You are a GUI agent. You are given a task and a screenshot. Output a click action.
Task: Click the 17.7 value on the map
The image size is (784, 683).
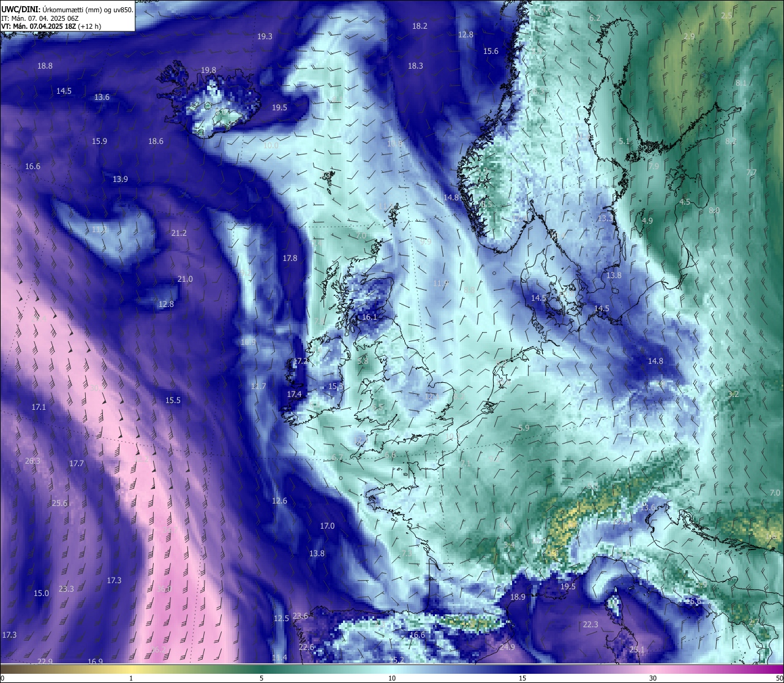tap(76, 464)
